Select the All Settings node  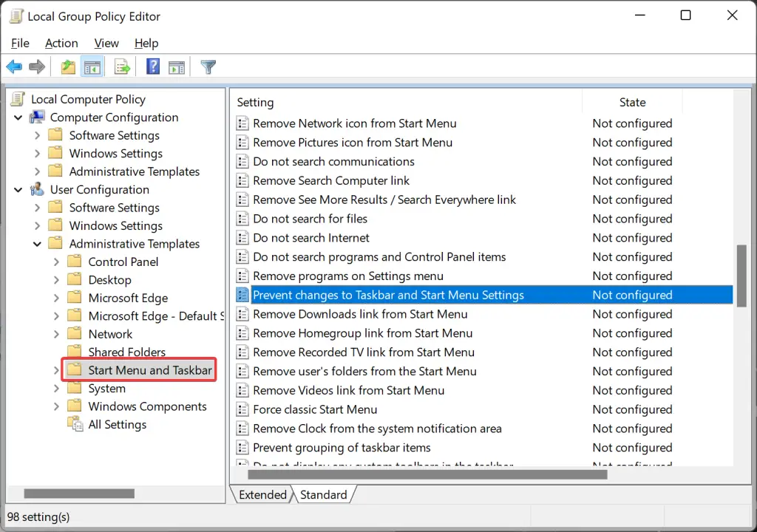[118, 424]
